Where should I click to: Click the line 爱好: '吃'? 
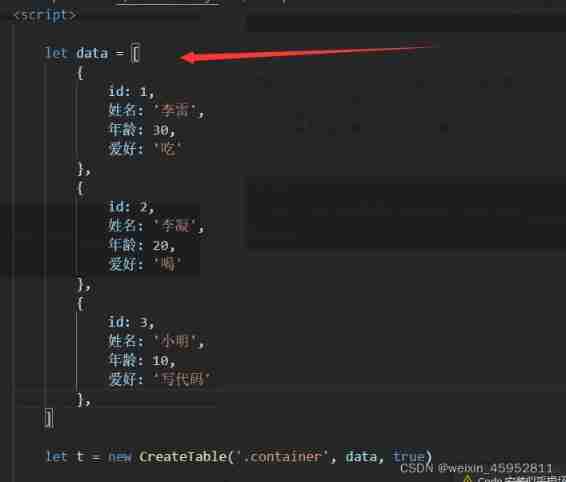click(x=145, y=148)
